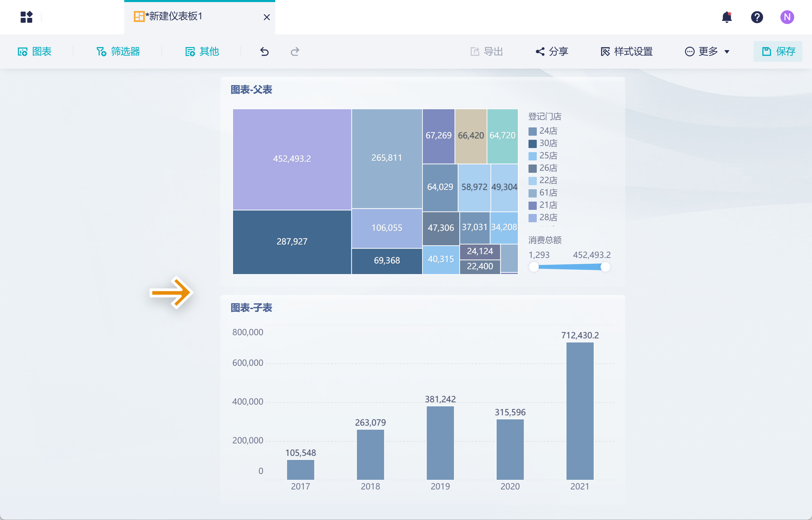Select treemap block 34,208
This screenshot has height=520, width=812.
click(x=504, y=228)
